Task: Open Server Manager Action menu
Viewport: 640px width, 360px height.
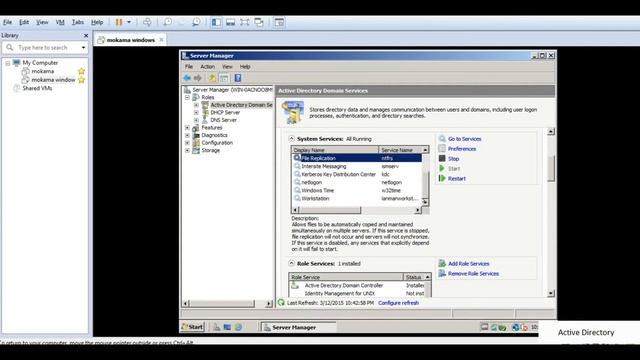Action: (x=207, y=67)
